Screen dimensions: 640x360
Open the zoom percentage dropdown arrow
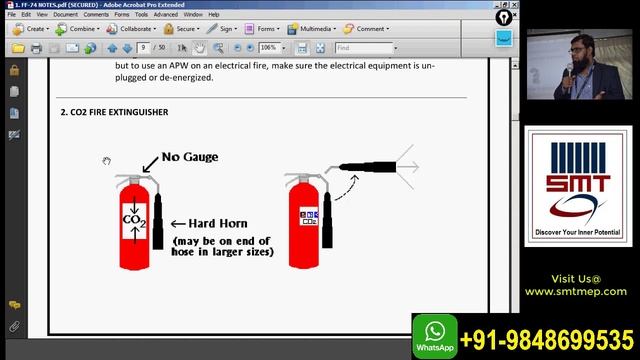(x=284, y=48)
